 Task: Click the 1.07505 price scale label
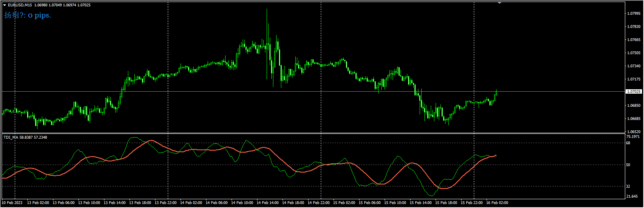pos(634,53)
